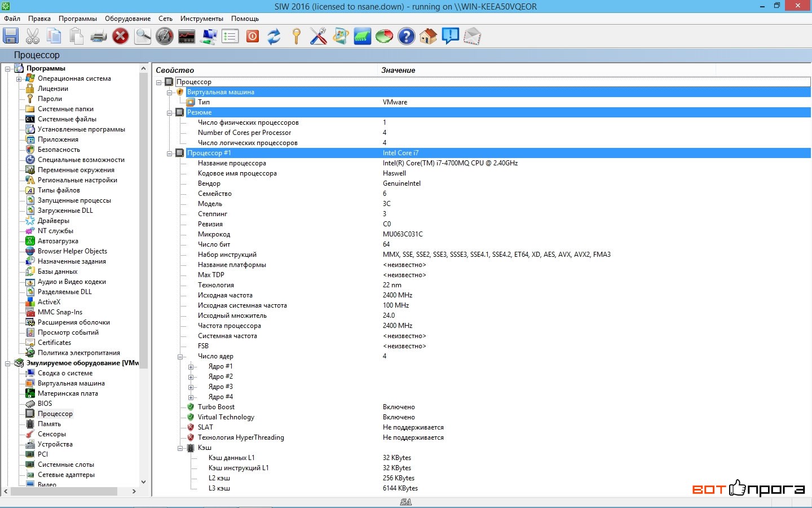Click the Paste clipboard toolbar icon
This screenshot has width=812, height=508.
tap(76, 36)
